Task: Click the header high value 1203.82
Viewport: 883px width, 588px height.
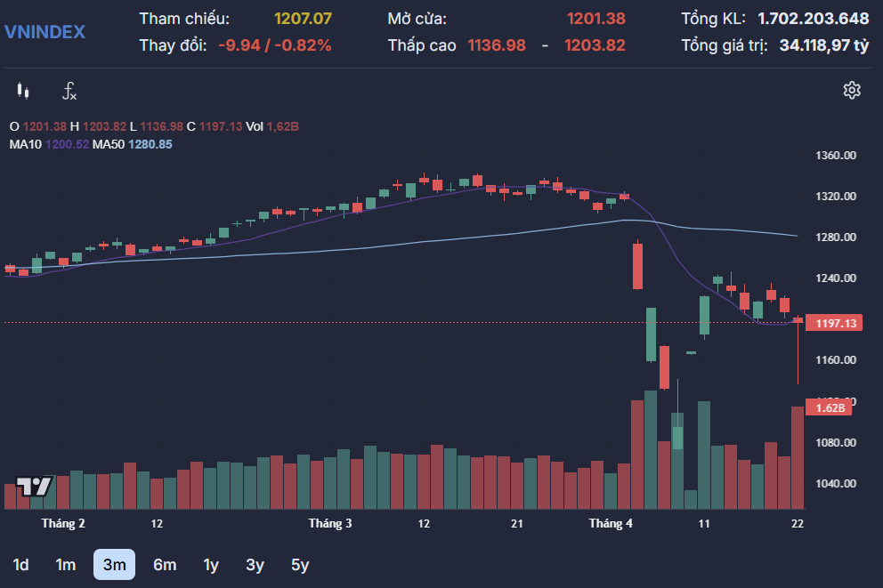Action: (595, 45)
